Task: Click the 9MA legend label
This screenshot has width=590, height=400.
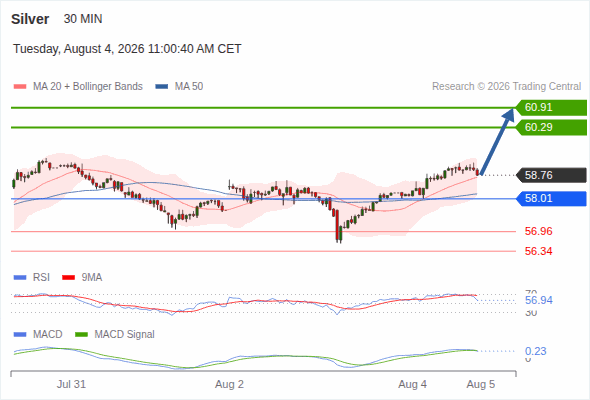Action: (92, 278)
